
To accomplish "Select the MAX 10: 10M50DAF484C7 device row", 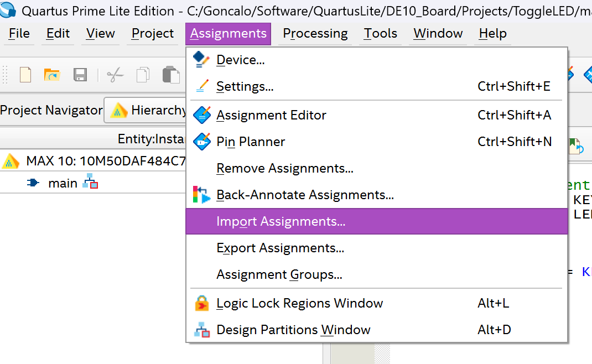I will [93, 161].
